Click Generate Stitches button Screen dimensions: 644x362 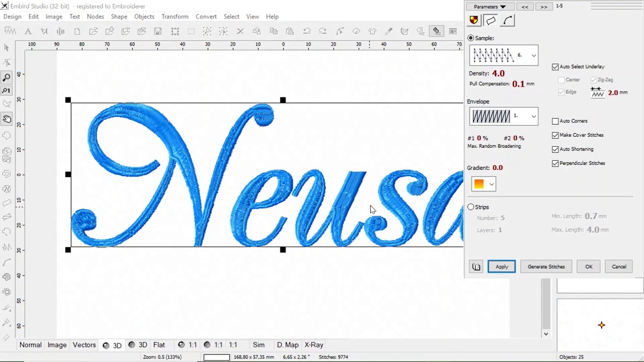(546, 266)
